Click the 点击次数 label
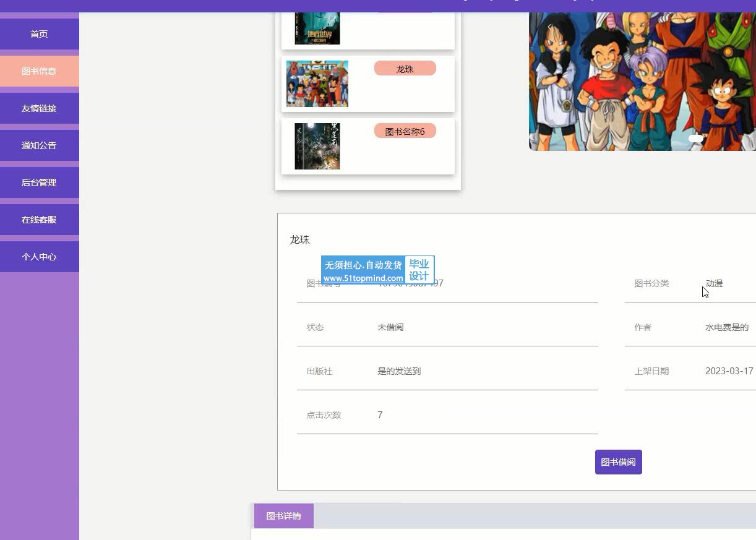Image resolution: width=756 pixels, height=540 pixels. (x=324, y=415)
